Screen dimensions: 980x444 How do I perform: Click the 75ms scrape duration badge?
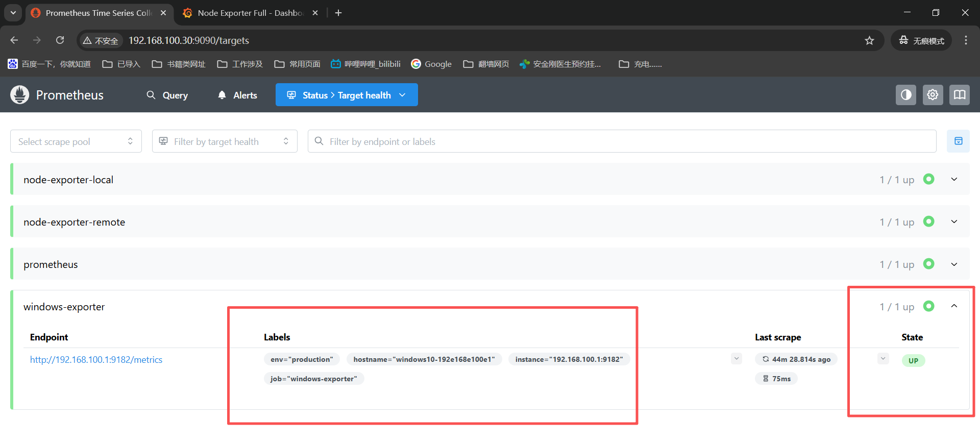776,379
